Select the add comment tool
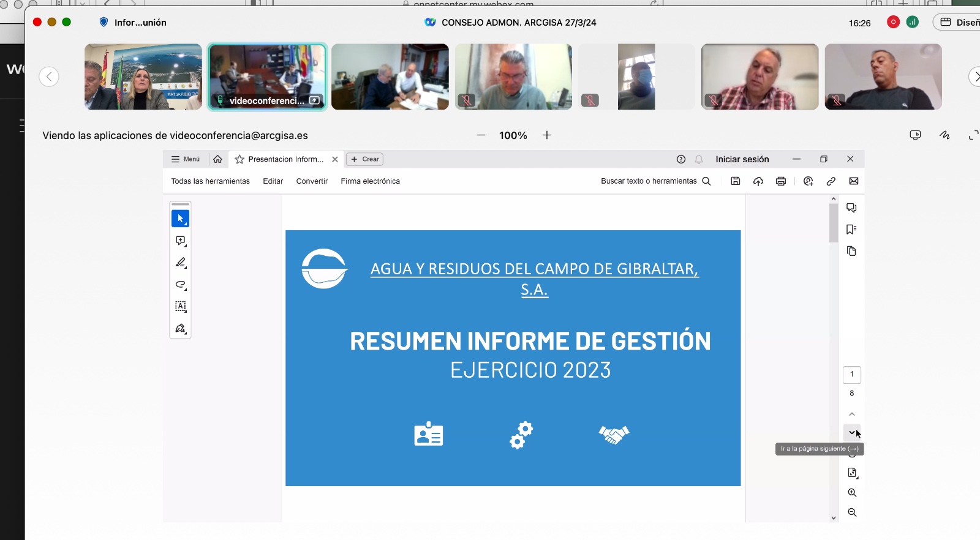 (x=180, y=241)
